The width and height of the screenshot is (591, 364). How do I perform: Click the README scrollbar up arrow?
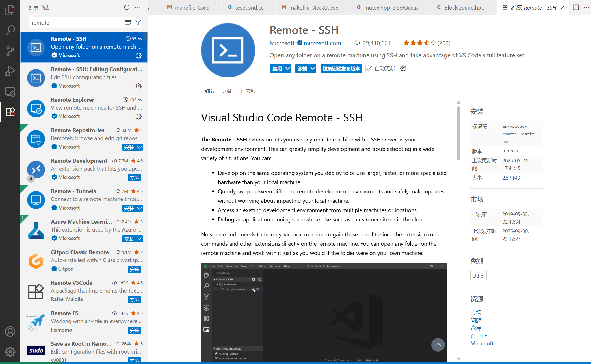(x=458, y=102)
